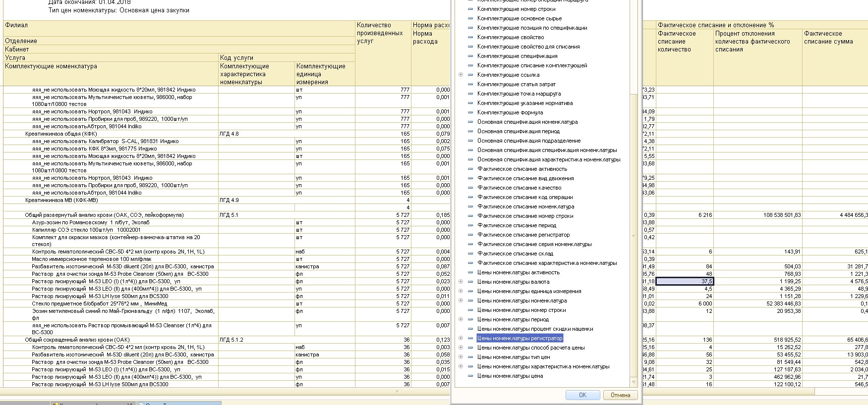The width and height of the screenshot is (868, 405).
Task: Select Комплектующие точка маршрута field
Action: pos(519,94)
